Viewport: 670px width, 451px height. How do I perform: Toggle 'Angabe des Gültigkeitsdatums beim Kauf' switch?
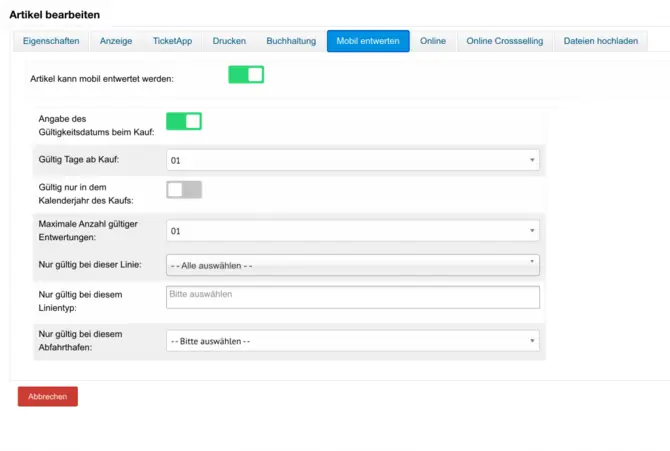click(184, 121)
